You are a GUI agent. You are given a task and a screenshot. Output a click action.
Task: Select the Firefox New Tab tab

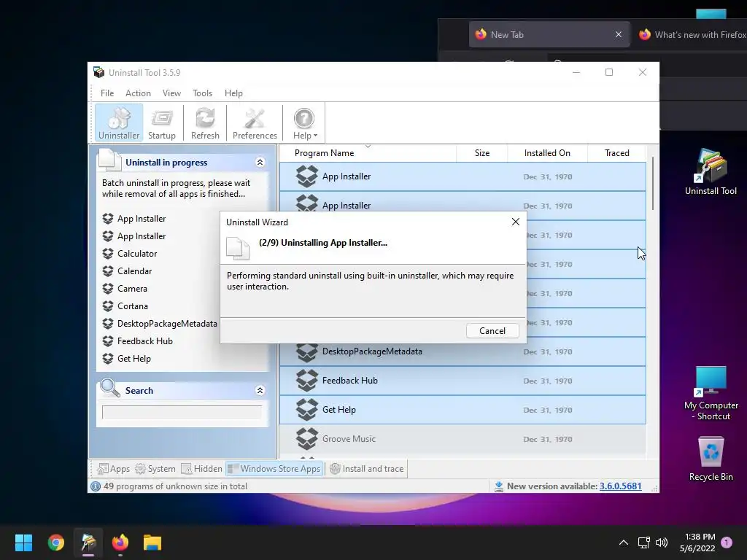[549, 34]
